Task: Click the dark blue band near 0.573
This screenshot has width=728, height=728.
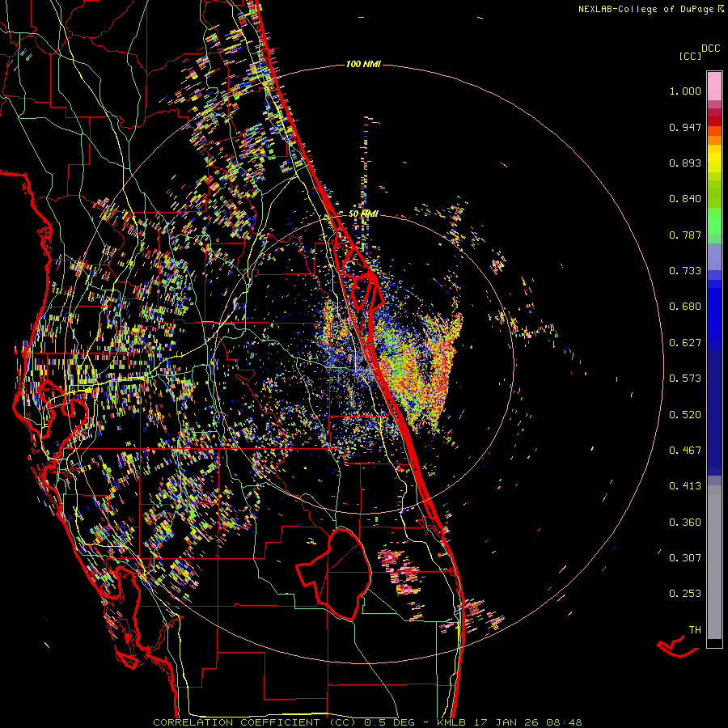Action: 714,379
